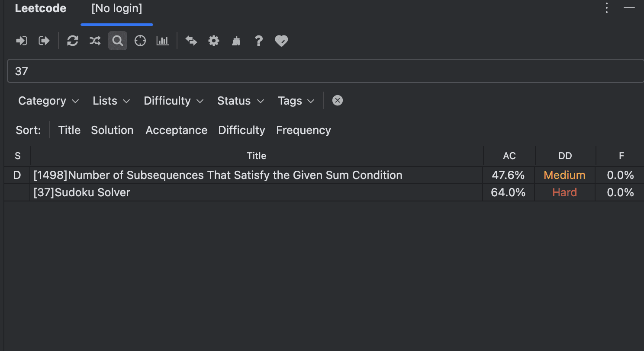
Task: Click the heart donate icon
Action: point(281,41)
